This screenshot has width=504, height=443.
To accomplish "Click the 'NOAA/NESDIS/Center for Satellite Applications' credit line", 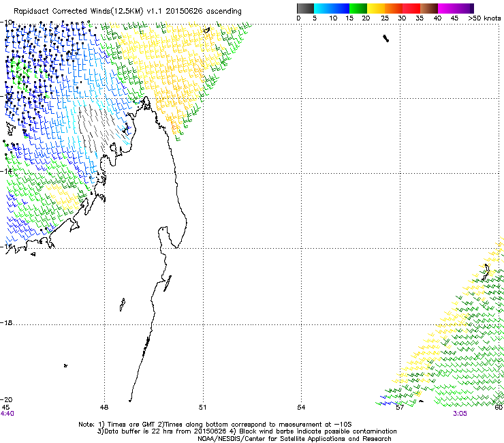I will pyautogui.click(x=294, y=439).
